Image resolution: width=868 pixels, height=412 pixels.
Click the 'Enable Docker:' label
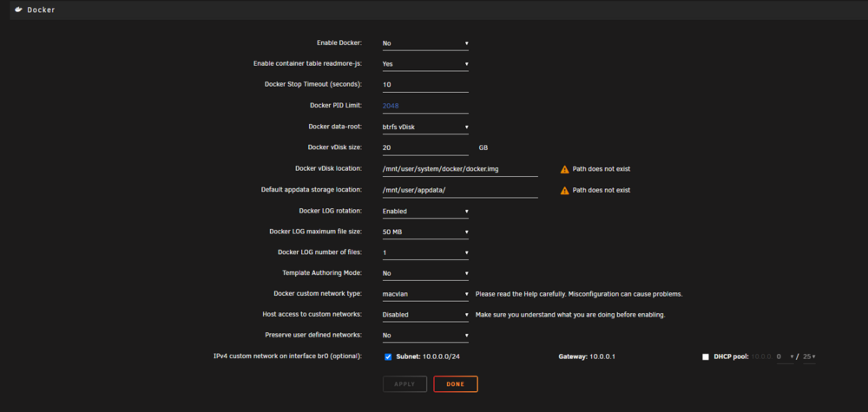click(339, 43)
